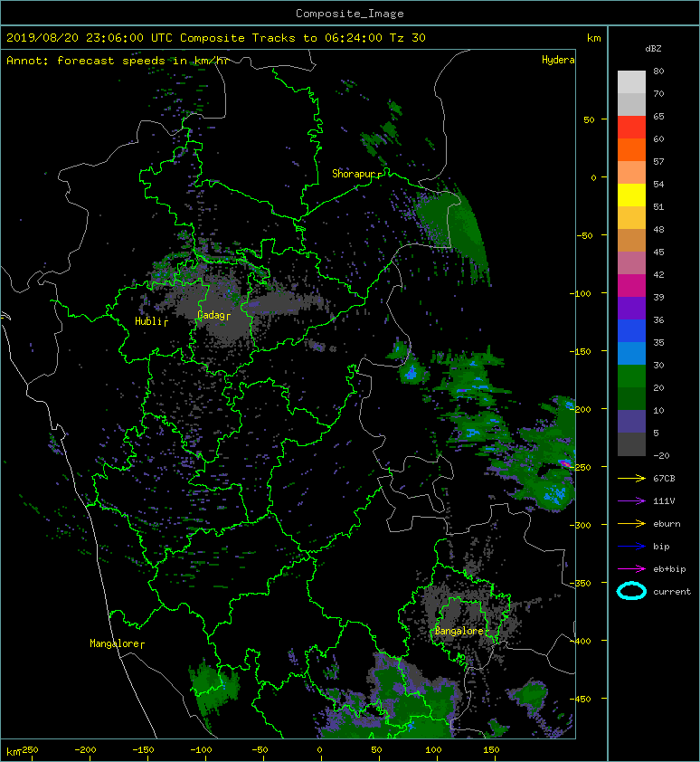Click the dBZ color scale heading

653,49
